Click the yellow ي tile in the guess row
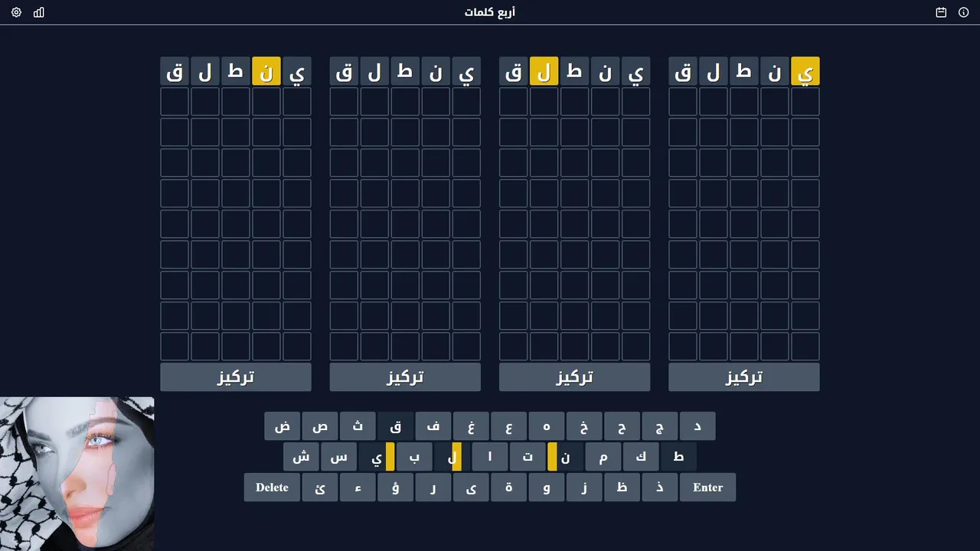 coord(805,71)
